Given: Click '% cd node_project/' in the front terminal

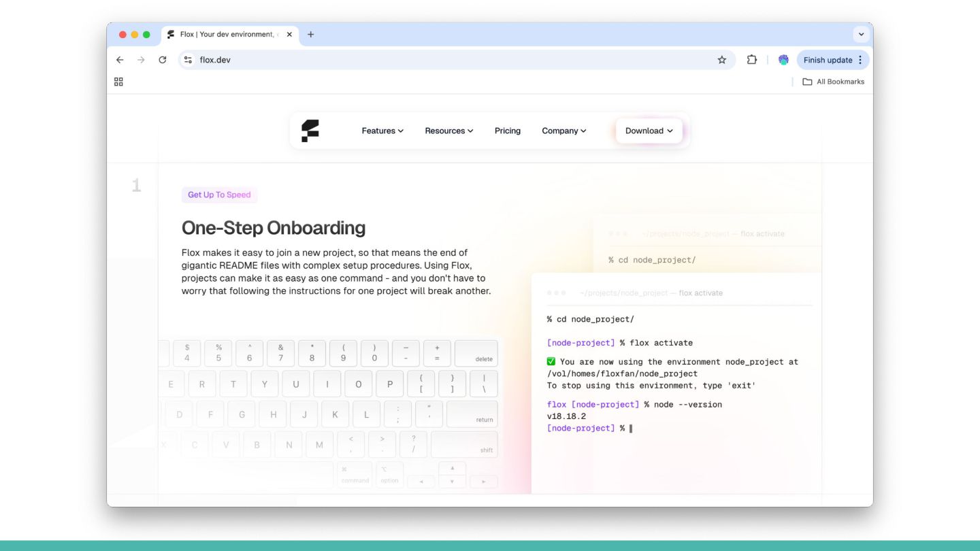Looking at the screenshot, I should click(x=591, y=319).
